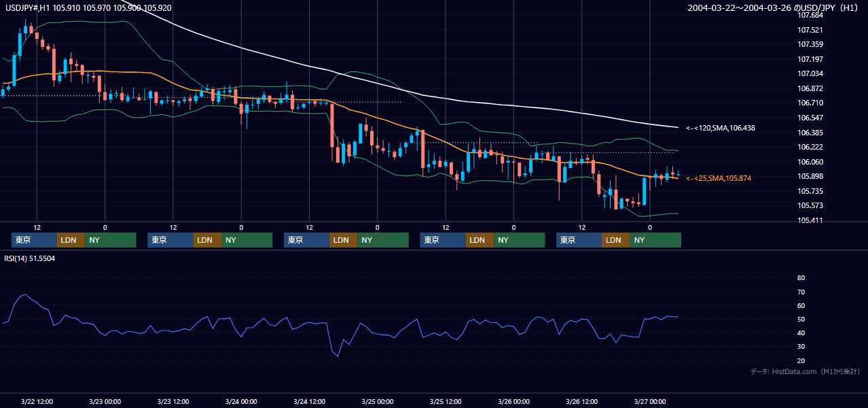
Task: Select the 2004-03-22〜2004-03-26 USD/JPY chart title
Action: click(774, 7)
